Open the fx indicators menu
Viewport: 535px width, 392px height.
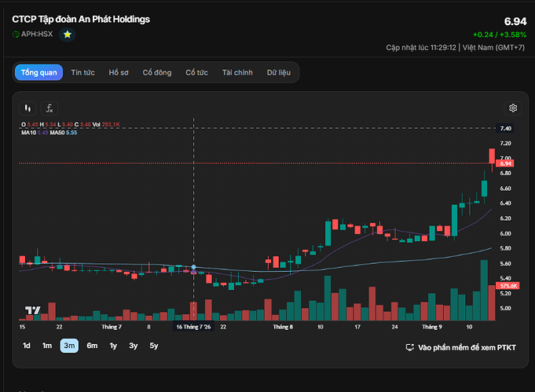point(49,108)
